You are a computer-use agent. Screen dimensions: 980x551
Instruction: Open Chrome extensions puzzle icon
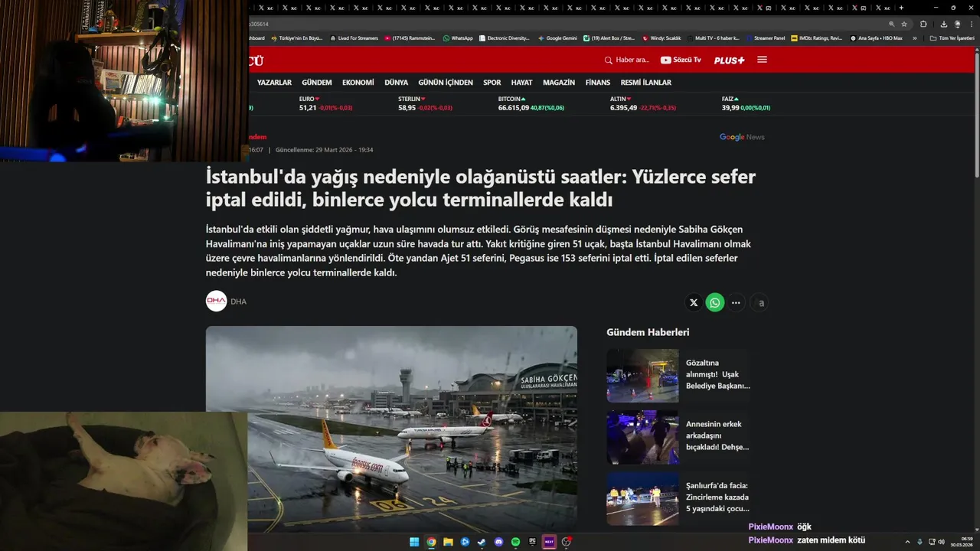click(x=923, y=24)
